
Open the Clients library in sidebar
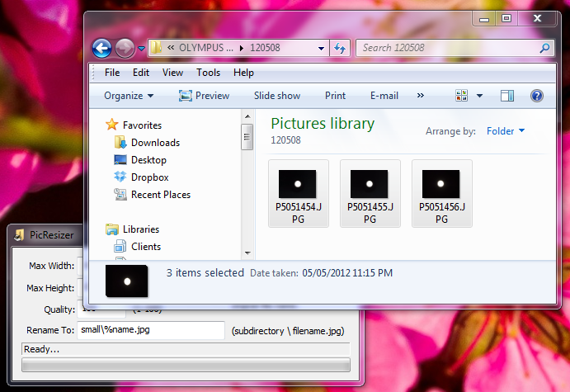tap(146, 247)
